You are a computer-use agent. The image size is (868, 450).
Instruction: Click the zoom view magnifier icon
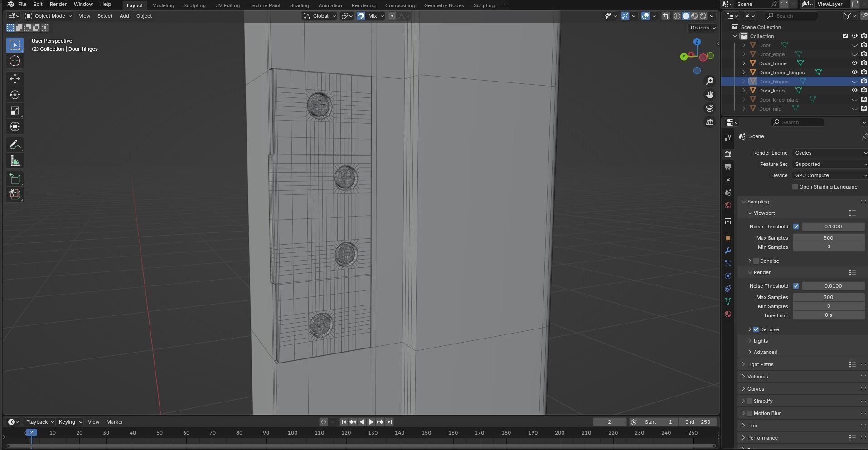click(710, 81)
